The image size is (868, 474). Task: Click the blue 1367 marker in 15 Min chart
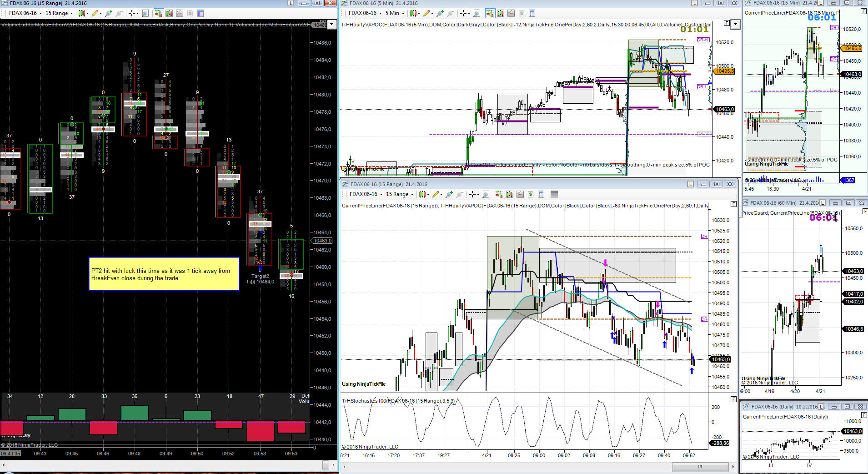tap(848, 180)
